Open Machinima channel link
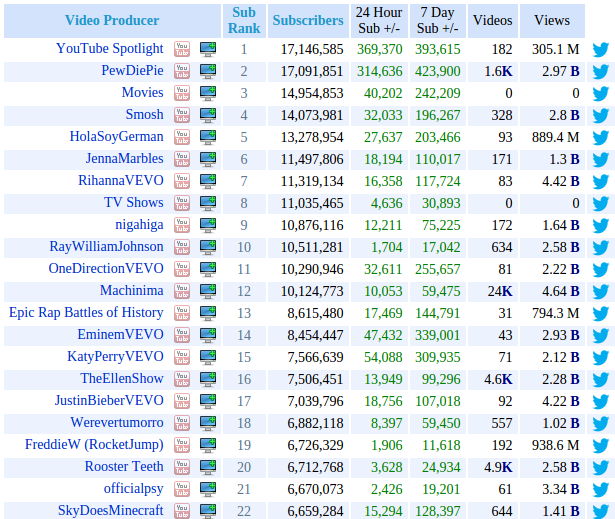The width and height of the screenshot is (615, 519). tap(132, 290)
